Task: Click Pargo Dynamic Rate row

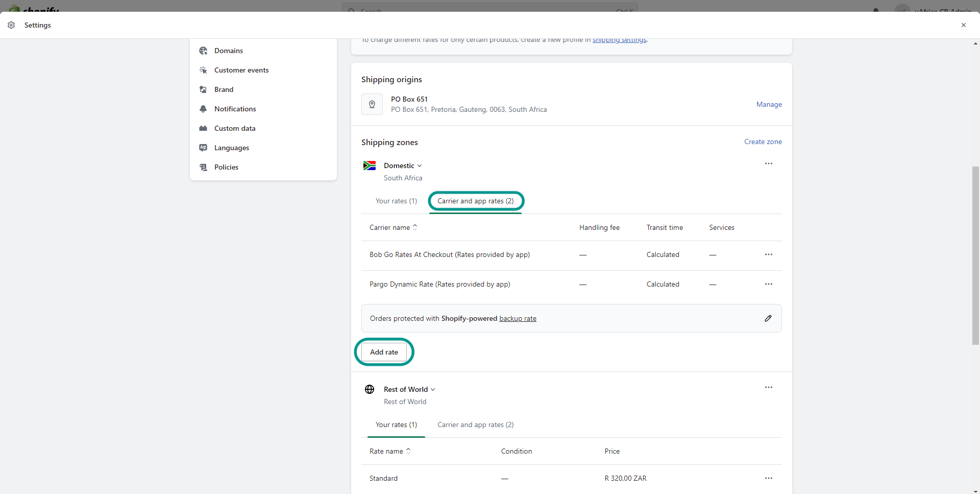Action: [x=571, y=284]
